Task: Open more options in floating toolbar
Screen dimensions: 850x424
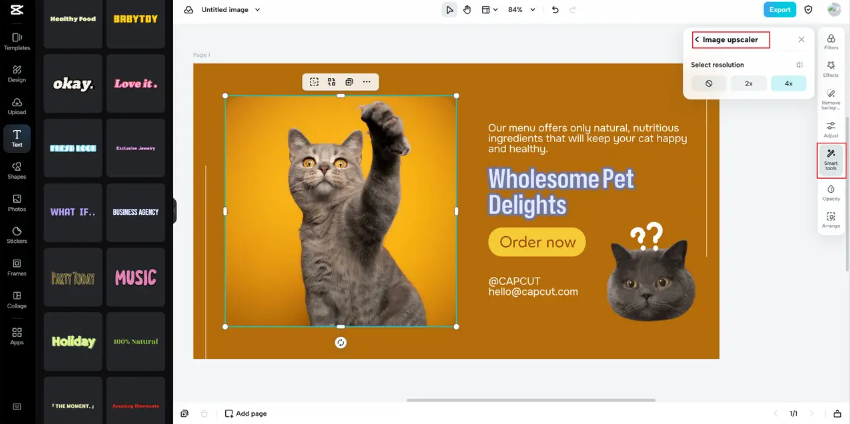Action: [366, 82]
